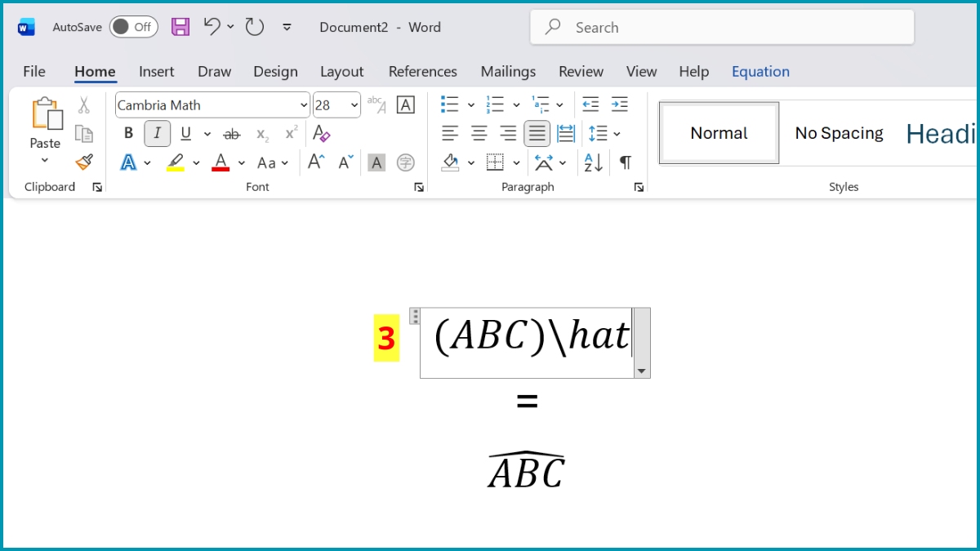Toggle the AutoSave switch
Viewport: 980px width, 551px height.
133,26
